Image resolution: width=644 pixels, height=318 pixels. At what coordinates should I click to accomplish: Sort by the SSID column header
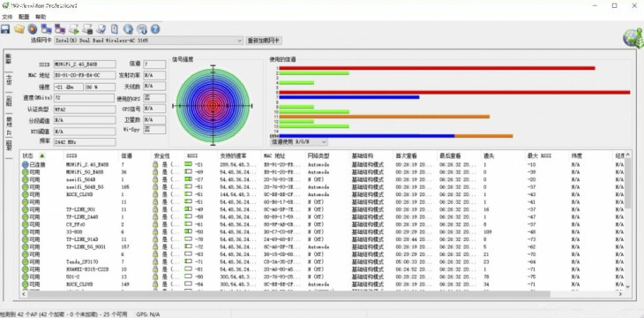(91, 155)
